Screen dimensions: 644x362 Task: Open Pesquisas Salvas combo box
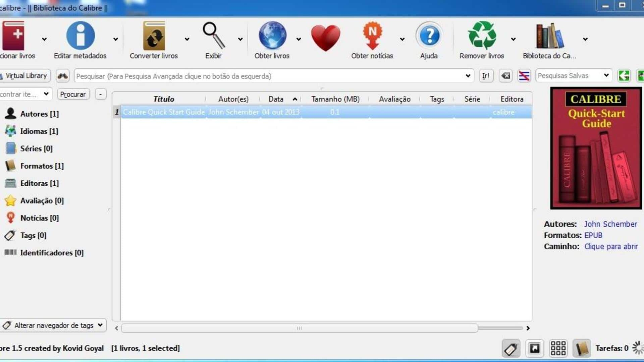pyautogui.click(x=574, y=76)
